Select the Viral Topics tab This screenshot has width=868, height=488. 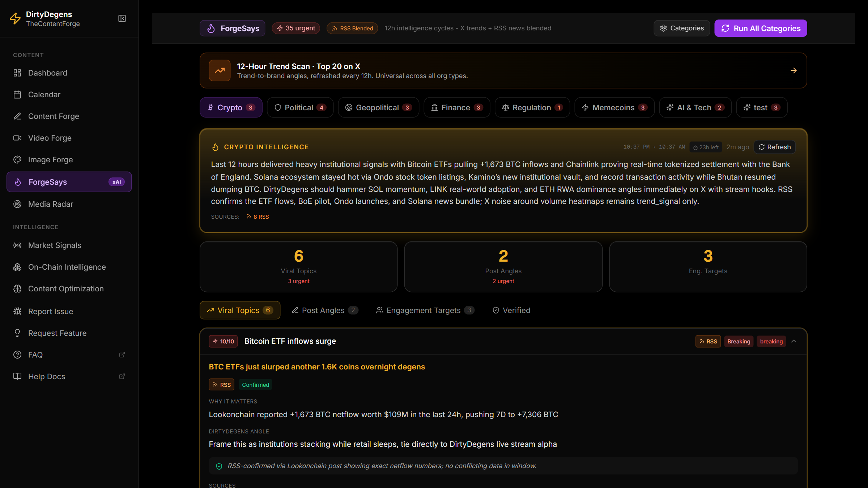point(240,310)
